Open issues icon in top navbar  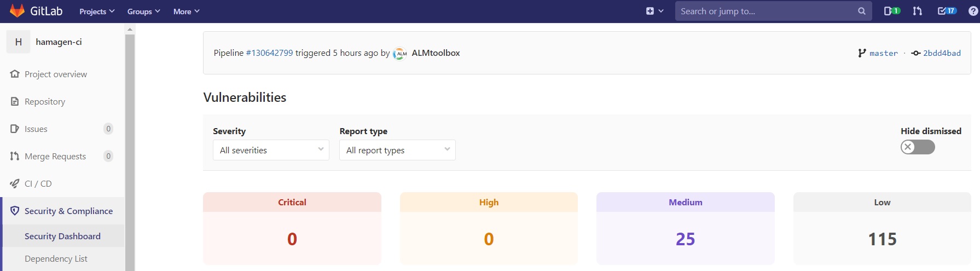coord(891,11)
